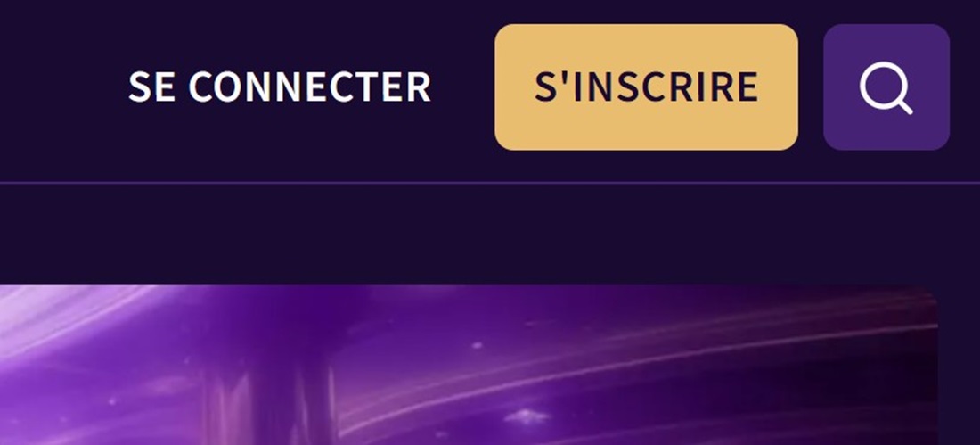Sign up using the S'INSCRIRE button

[646, 87]
